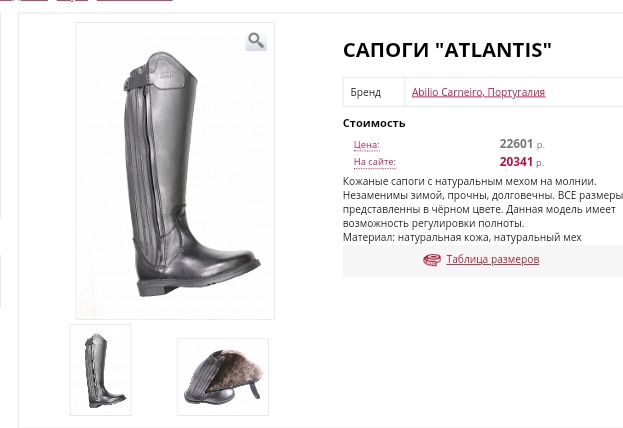The image size is (623, 428).
Task: Click the Материал: натуральная кожа description line
Action: [x=461, y=238]
